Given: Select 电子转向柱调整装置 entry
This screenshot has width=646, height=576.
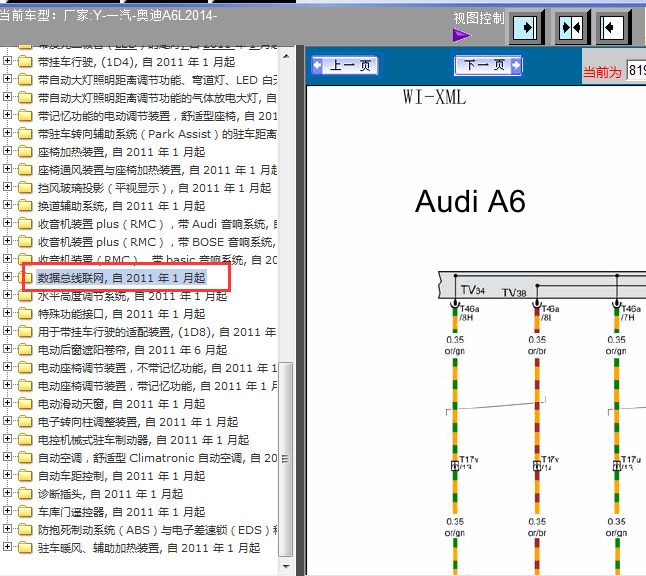Looking at the screenshot, I should click(138, 422).
